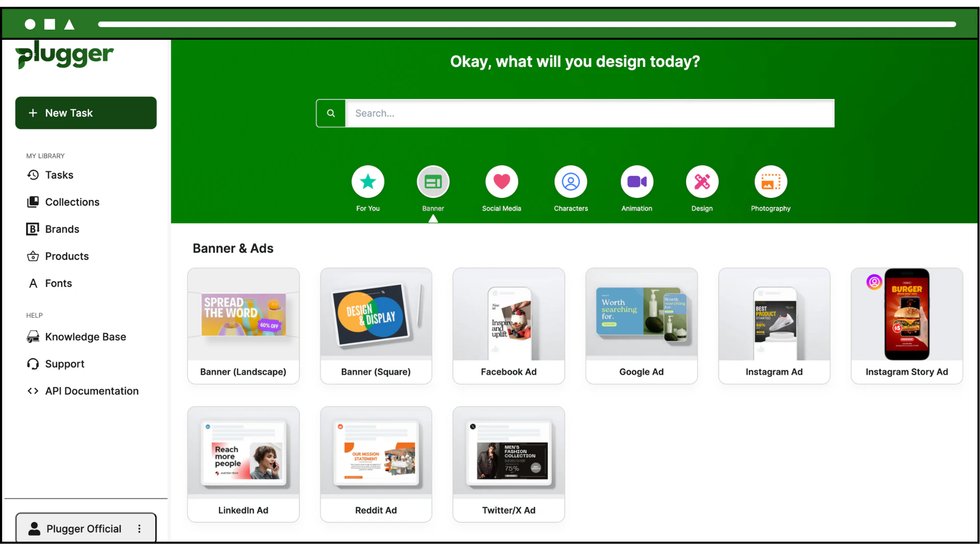
Task: Open Tasks in My Library
Action: (x=59, y=175)
